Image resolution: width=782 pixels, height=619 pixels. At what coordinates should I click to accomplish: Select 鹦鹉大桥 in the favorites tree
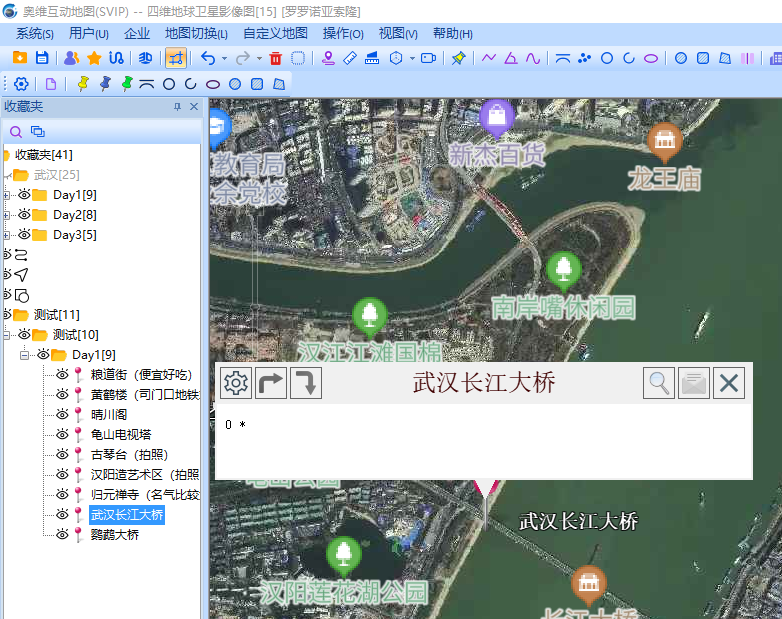click(x=115, y=535)
